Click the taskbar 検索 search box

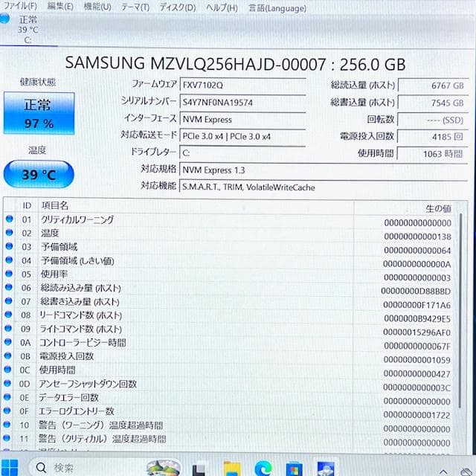(x=105, y=468)
